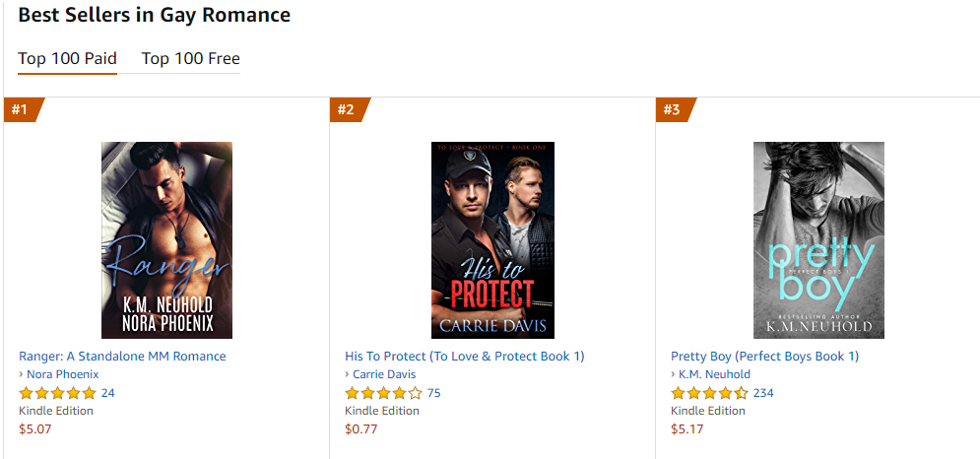Click the Ranger: A Standalone MM Romance title

tap(122, 357)
